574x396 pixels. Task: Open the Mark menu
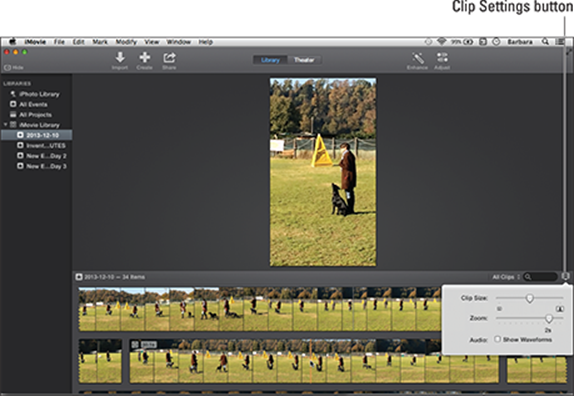pyautogui.click(x=100, y=42)
